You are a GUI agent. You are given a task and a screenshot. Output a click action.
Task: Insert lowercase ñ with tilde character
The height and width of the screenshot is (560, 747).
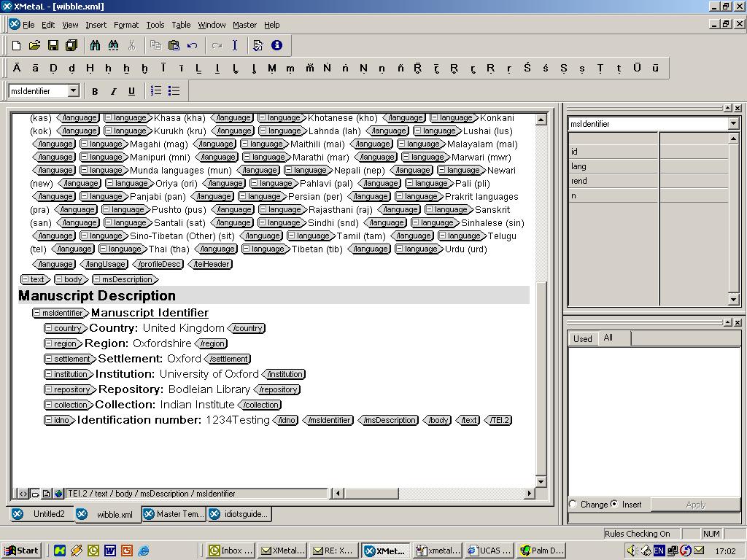coord(400,68)
